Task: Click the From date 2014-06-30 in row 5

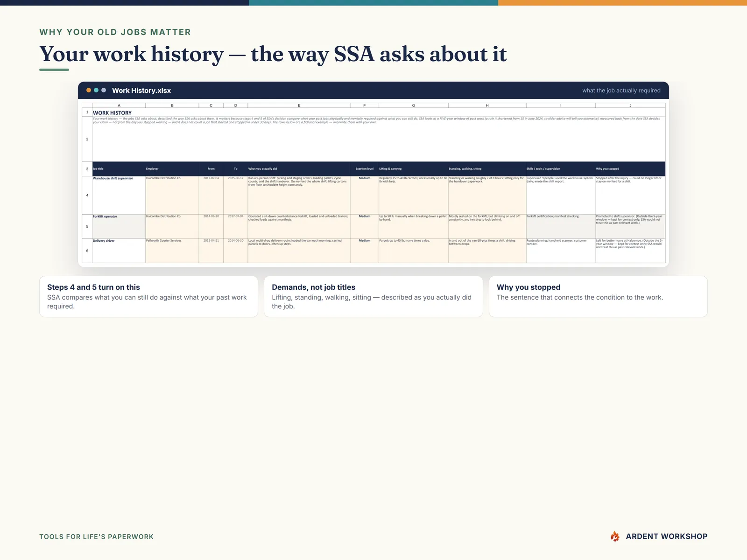Action: click(211, 226)
